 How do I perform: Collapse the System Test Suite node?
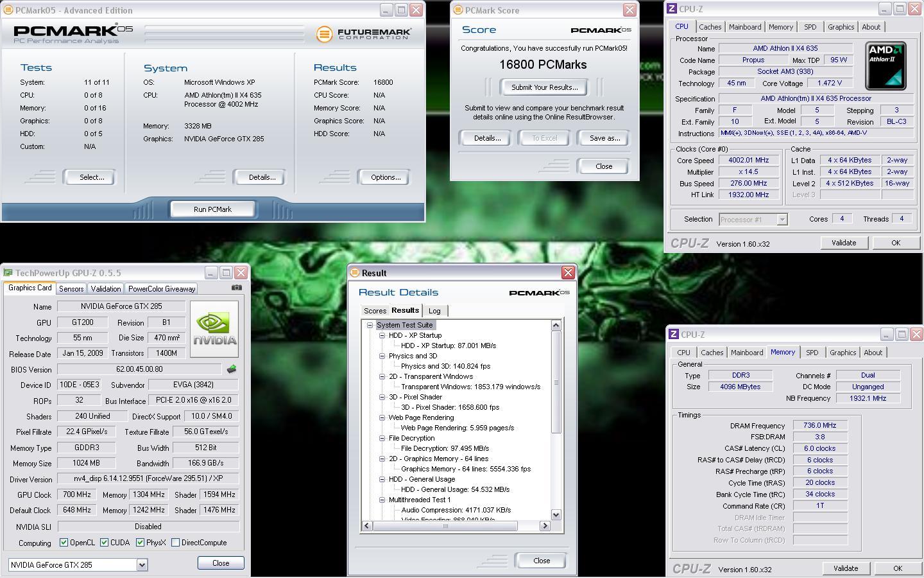coord(370,325)
